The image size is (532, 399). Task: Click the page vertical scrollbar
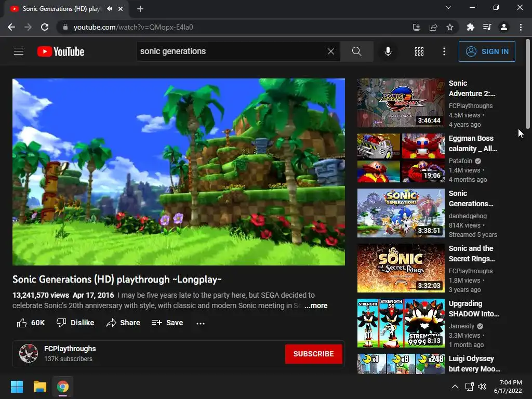(528, 84)
